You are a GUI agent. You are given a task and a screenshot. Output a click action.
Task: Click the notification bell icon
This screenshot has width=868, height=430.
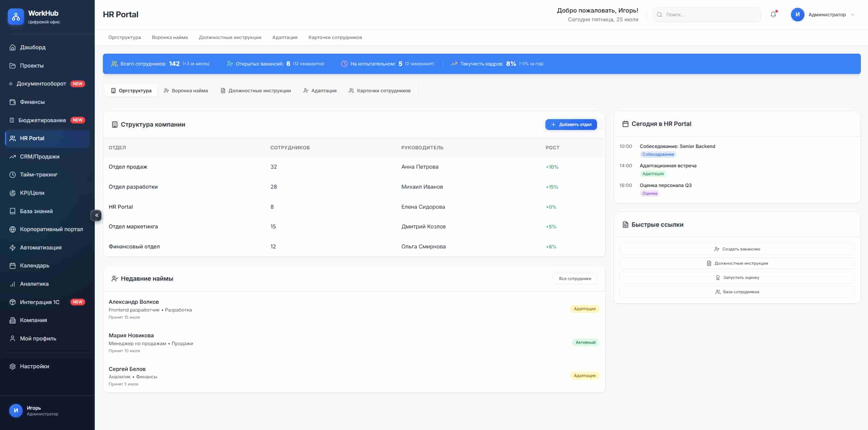pyautogui.click(x=773, y=15)
